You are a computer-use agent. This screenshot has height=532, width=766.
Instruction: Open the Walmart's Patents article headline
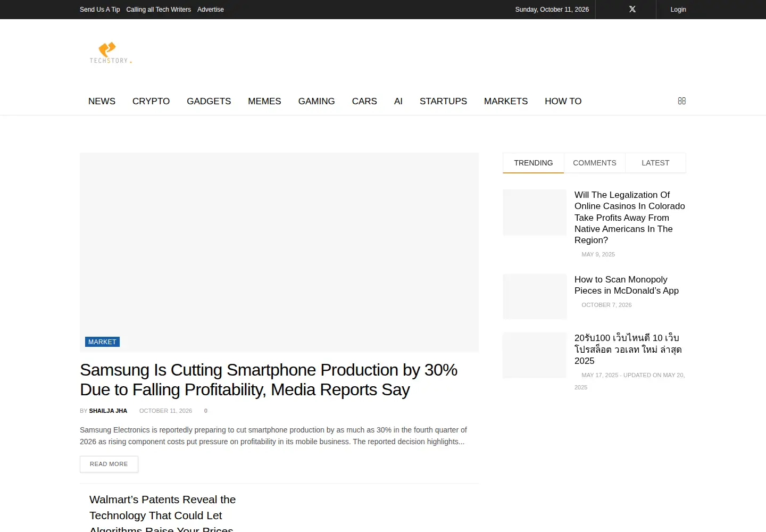point(162,513)
